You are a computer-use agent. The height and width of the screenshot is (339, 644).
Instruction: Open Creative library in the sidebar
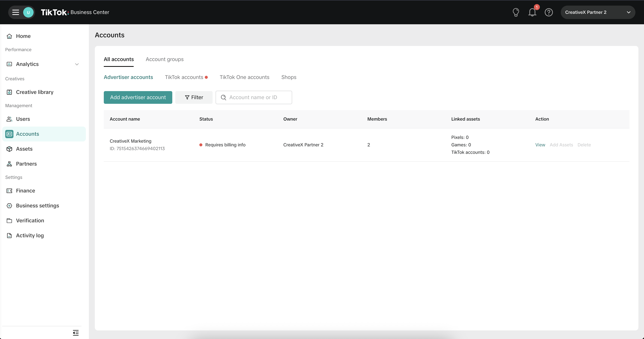[44, 92]
